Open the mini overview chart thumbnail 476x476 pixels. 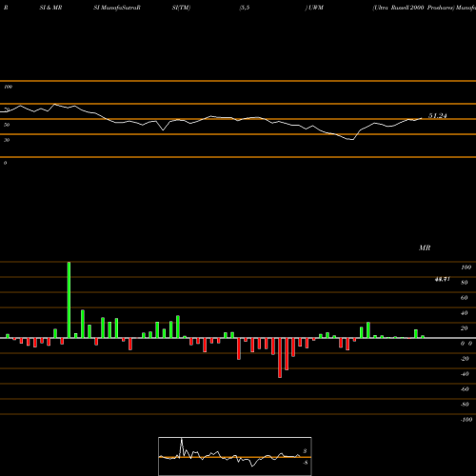pos(235,456)
